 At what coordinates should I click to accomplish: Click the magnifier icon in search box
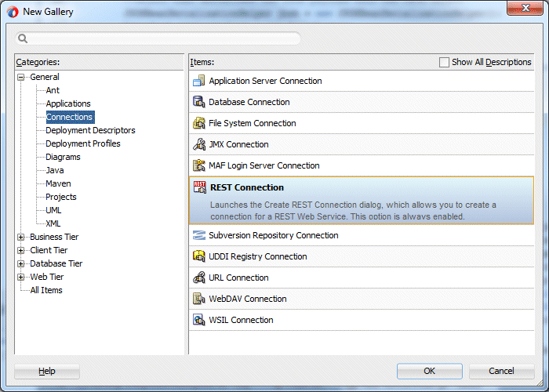pos(23,38)
